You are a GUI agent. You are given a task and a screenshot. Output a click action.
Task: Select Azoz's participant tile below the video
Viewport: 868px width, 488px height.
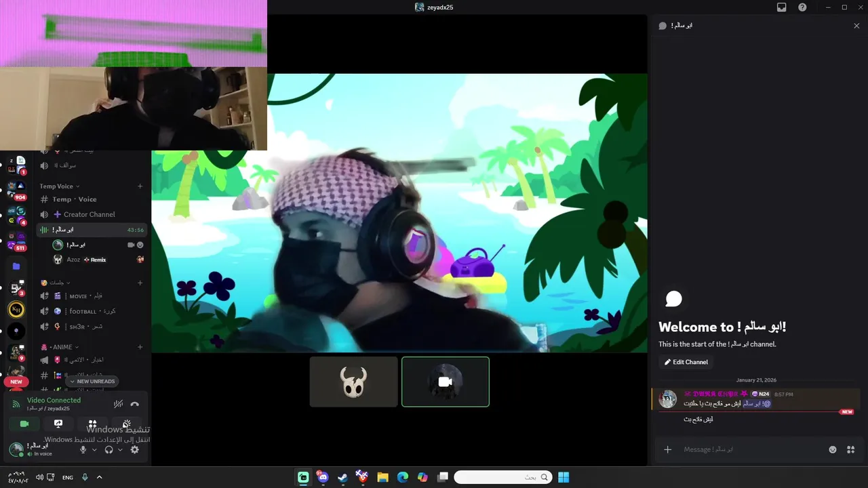[x=354, y=382]
